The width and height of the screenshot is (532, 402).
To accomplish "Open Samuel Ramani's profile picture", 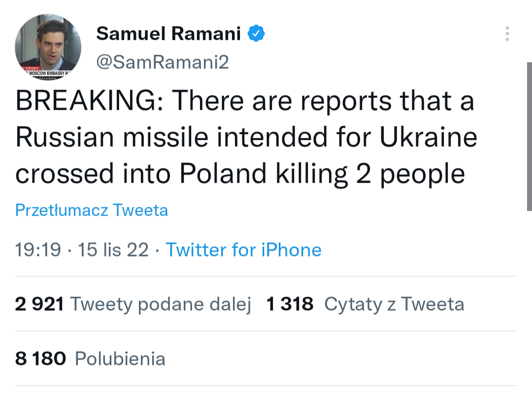I will coord(48,47).
